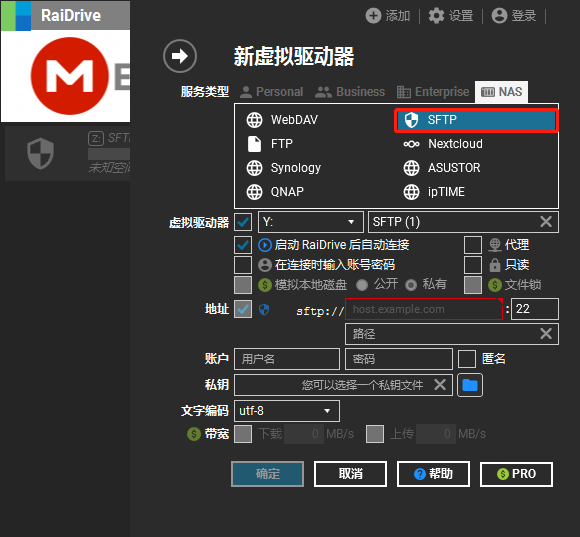The height and width of the screenshot is (537, 580).
Task: Click the right-arrow circle icon beside title
Action: tap(180, 56)
